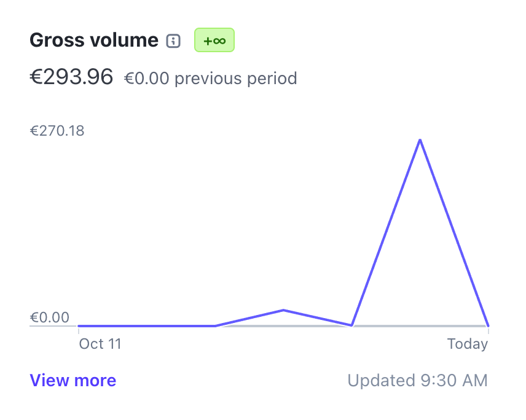Click the Updated 9:30 AM timestamp

tap(418, 381)
